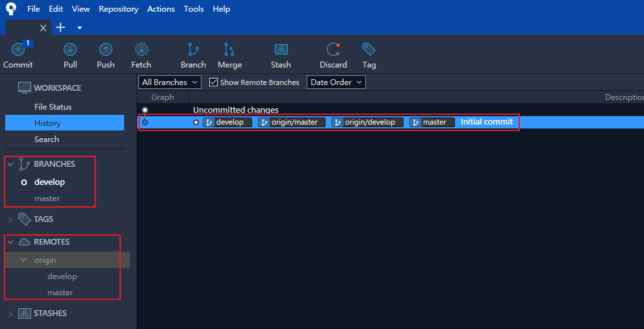Create a branch using Branch icon
644x329 pixels.
pos(193,50)
